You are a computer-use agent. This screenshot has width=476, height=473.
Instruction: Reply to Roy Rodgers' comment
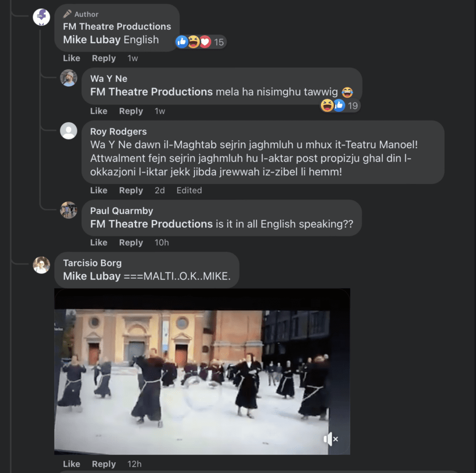tap(131, 191)
